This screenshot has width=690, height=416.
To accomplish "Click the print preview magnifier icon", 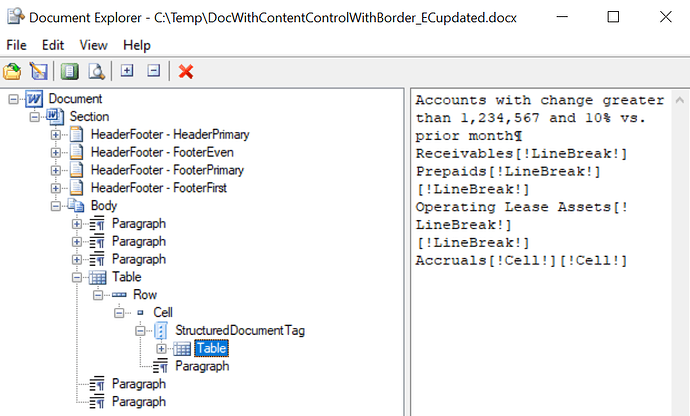I will [96, 71].
